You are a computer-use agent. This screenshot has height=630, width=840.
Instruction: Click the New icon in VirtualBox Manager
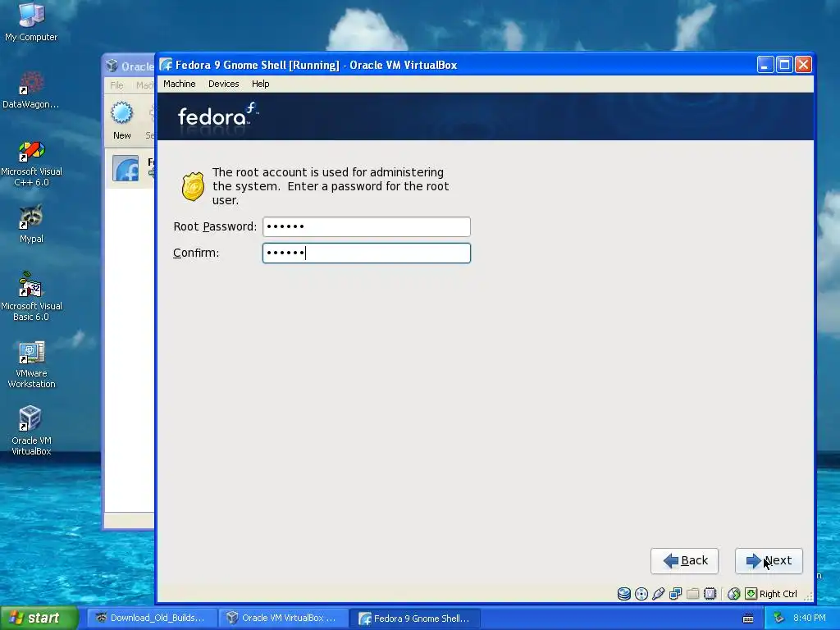[x=121, y=121]
